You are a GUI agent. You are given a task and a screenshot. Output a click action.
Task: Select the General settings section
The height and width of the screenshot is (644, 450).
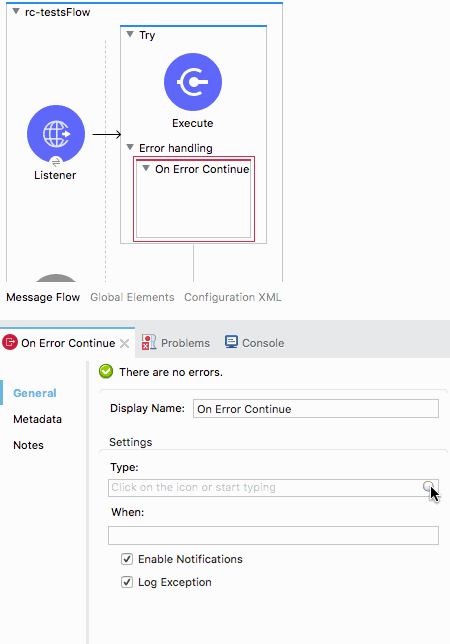click(x=35, y=393)
